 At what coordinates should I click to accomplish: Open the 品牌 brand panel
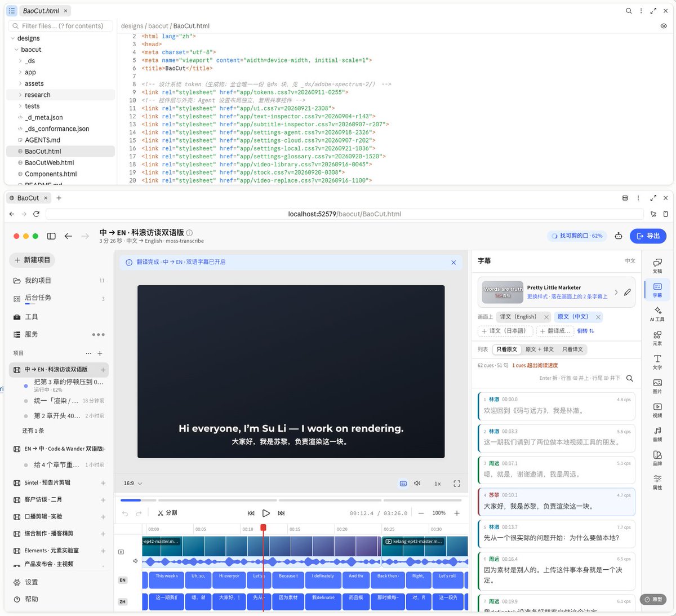[x=657, y=458]
